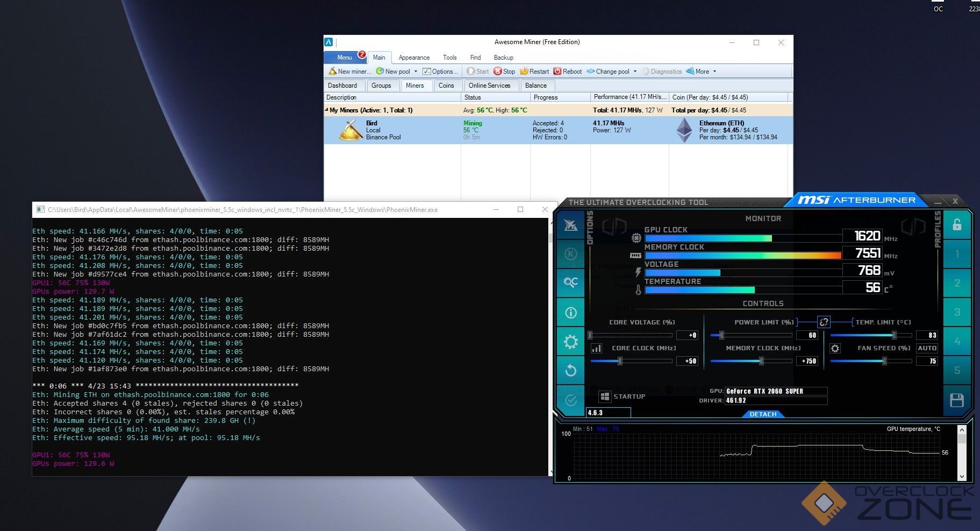The image size is (980, 531).
Task: Click the Memory Clock slider handle
Action: 761,362
